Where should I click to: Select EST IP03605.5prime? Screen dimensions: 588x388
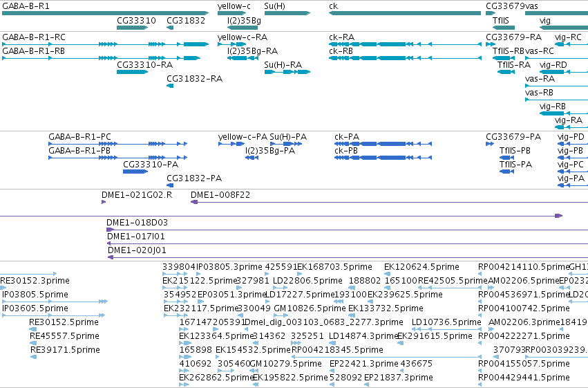click(x=35, y=308)
